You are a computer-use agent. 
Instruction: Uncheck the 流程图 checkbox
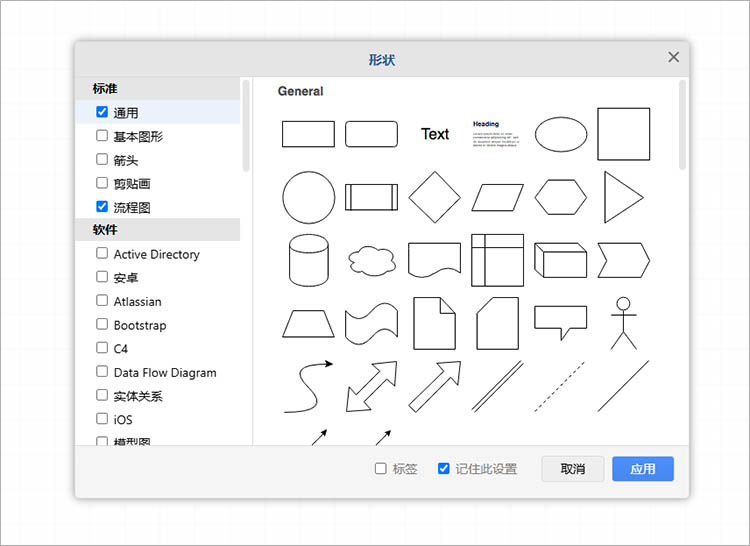tap(102, 206)
